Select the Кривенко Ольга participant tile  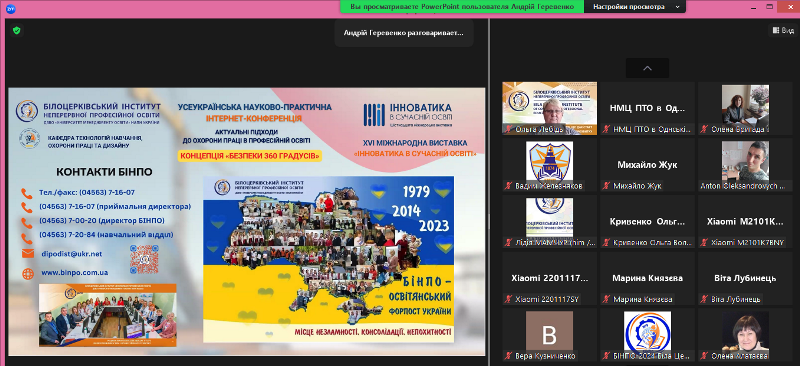[x=647, y=222]
